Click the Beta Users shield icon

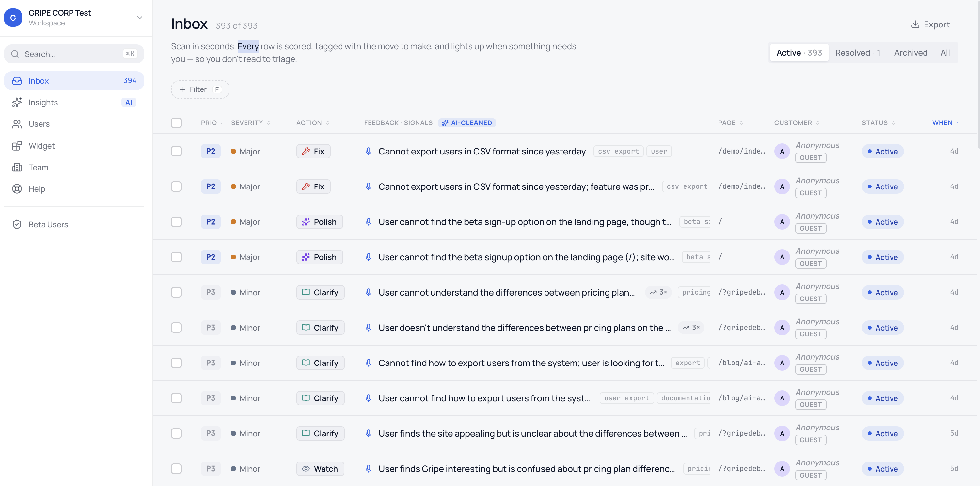point(17,224)
